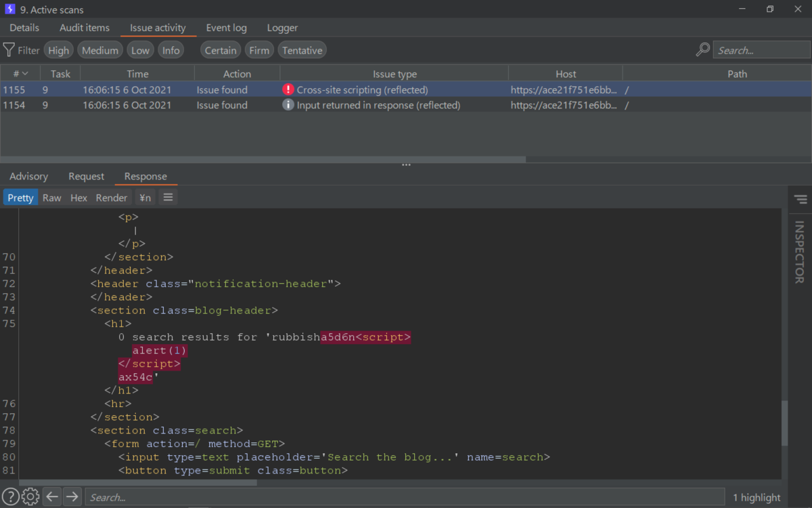Toggle the Info severity filter

[171, 50]
